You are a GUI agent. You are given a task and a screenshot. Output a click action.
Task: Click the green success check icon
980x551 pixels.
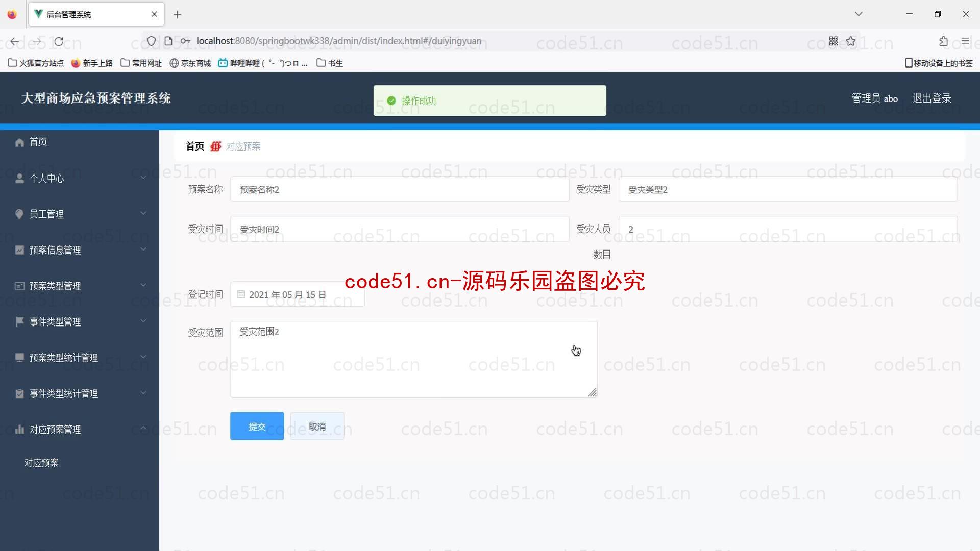(391, 101)
